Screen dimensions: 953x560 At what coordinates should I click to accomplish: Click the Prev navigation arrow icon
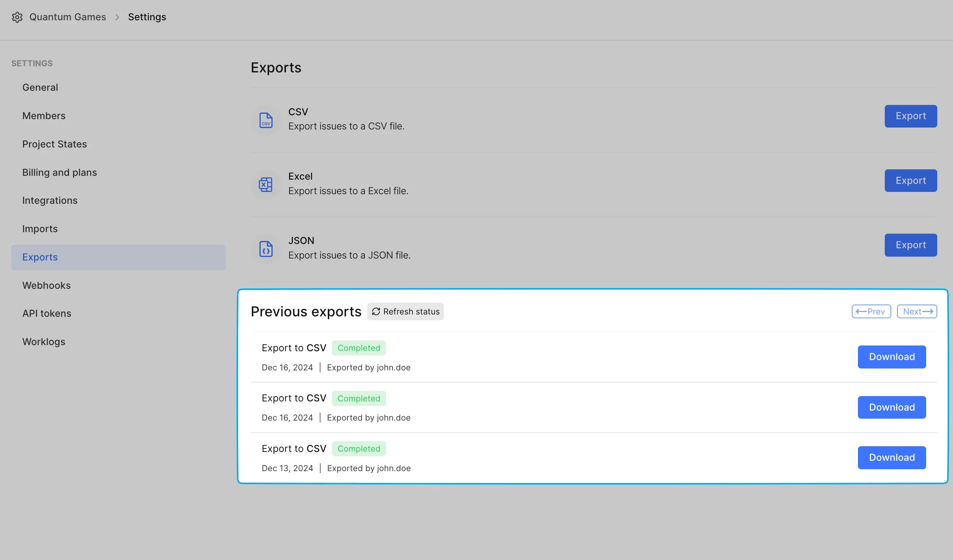coord(860,311)
